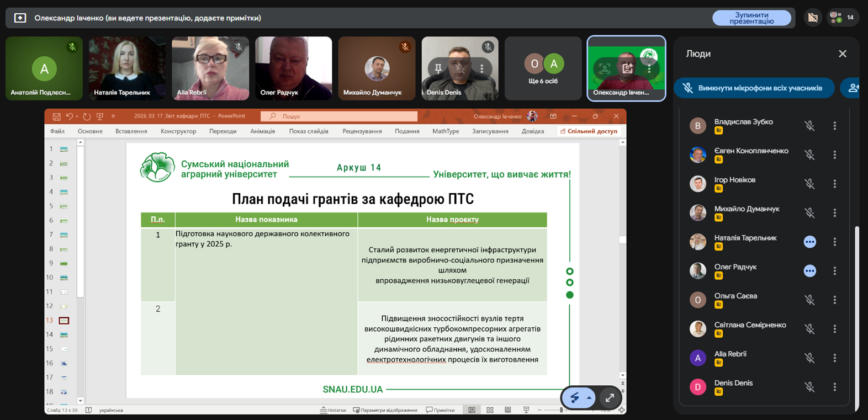Close the Люди side panel
The image size is (868, 420).
coord(842,54)
